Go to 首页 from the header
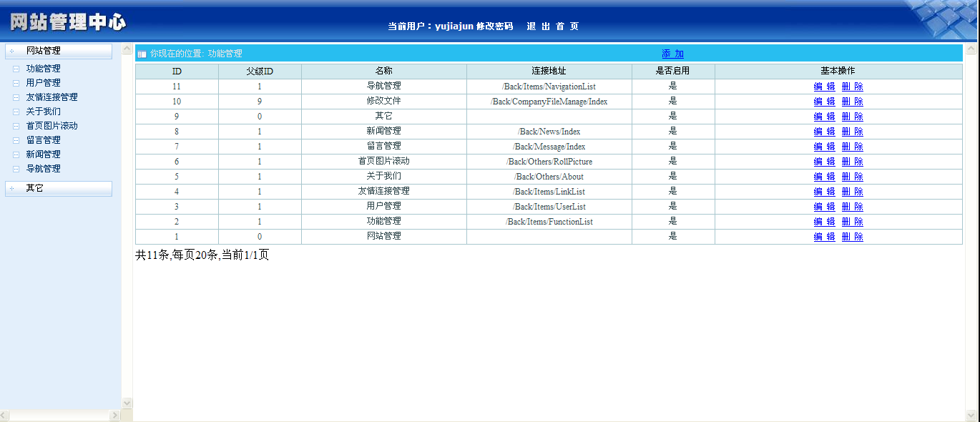This screenshot has width=980, height=422. (x=567, y=26)
